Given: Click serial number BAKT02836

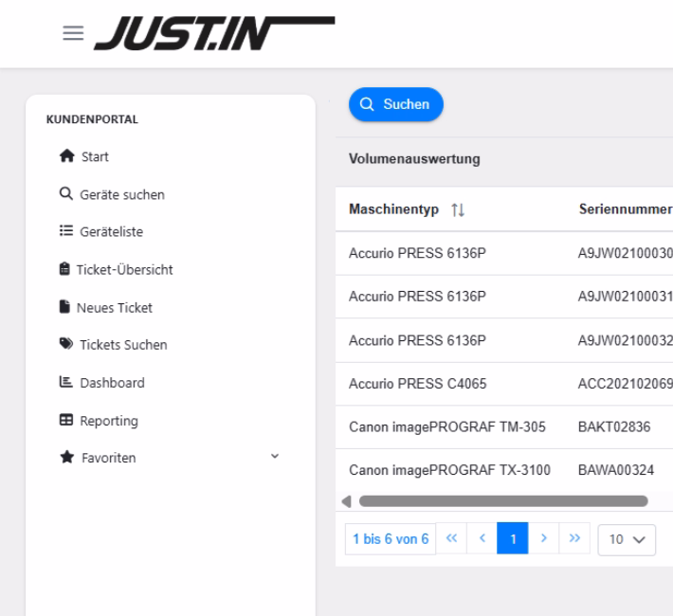Looking at the screenshot, I should point(614,426).
